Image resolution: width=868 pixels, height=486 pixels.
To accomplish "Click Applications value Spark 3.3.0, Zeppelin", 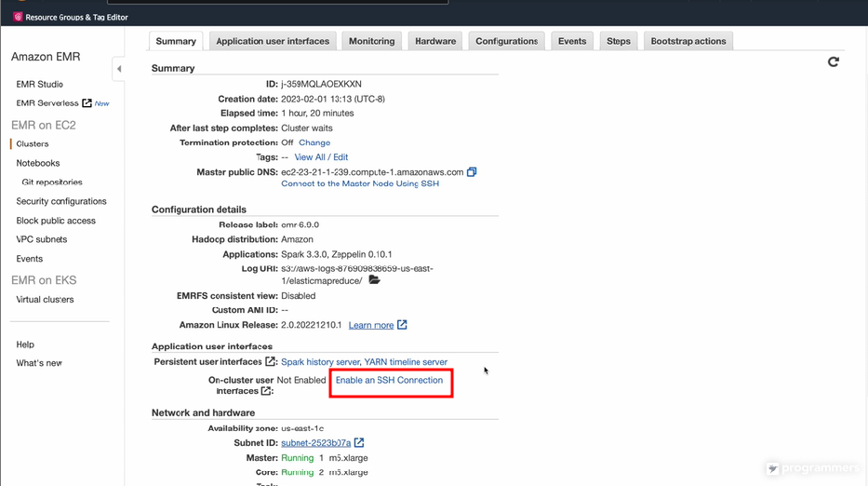I will click(337, 254).
